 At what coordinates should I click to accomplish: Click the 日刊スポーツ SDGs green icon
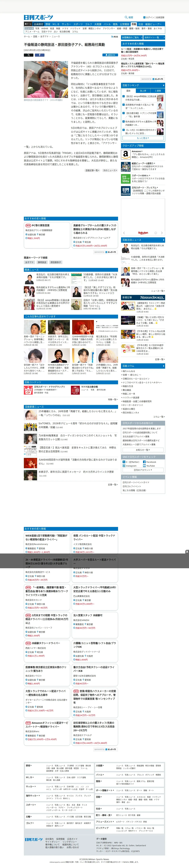coord(125,179)
